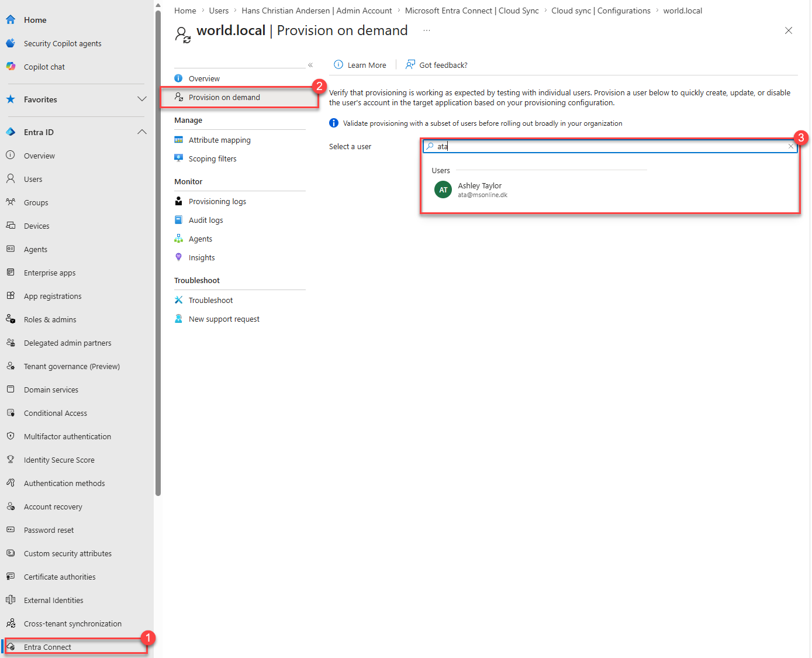Clear the user search text with X

pos(791,146)
